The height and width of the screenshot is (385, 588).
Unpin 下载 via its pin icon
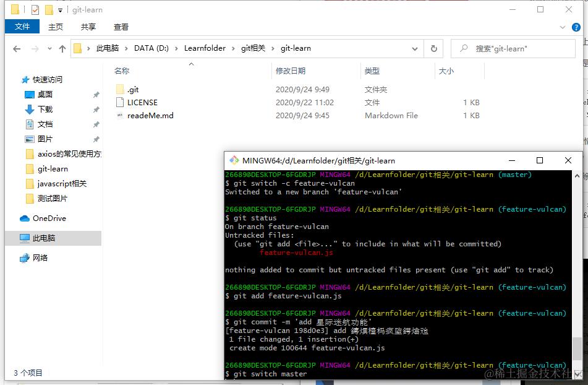pos(96,110)
